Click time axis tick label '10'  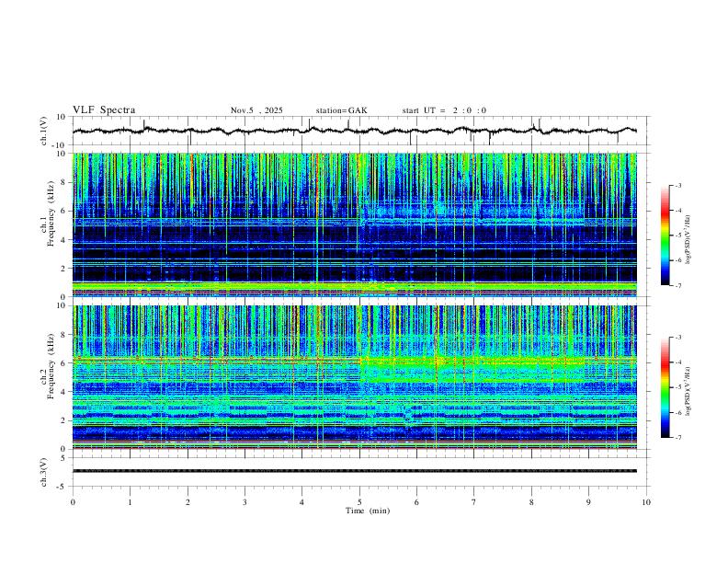[646, 502]
